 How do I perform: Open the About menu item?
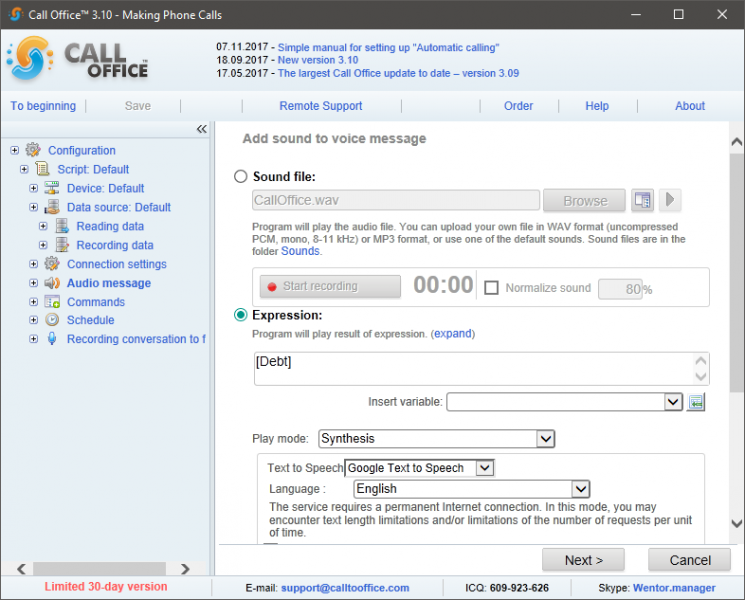[690, 106]
